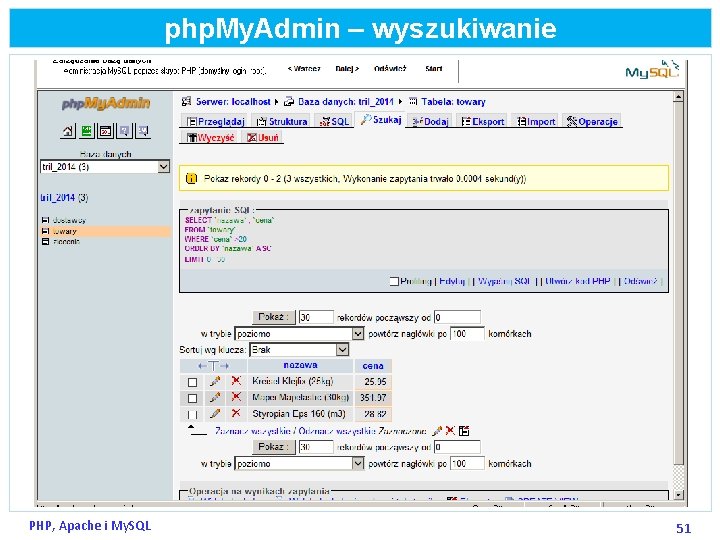Image resolution: width=720 pixels, height=540 pixels.
Task: Click the red Usuń tab
Action: pos(263,138)
